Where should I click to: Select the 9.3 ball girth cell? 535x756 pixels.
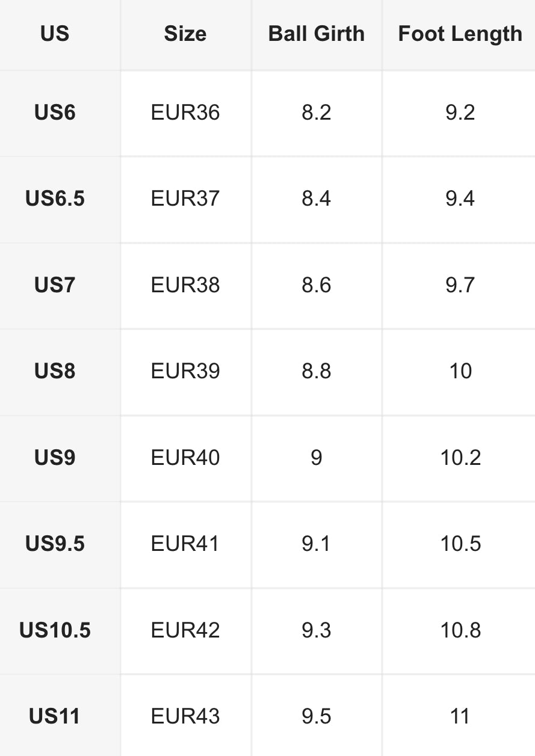pyautogui.click(x=317, y=630)
